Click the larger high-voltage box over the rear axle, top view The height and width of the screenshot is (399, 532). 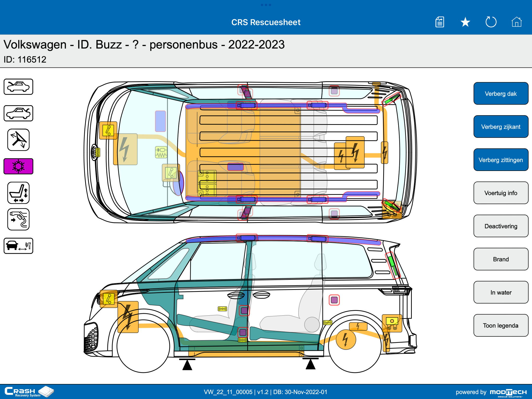(355, 152)
